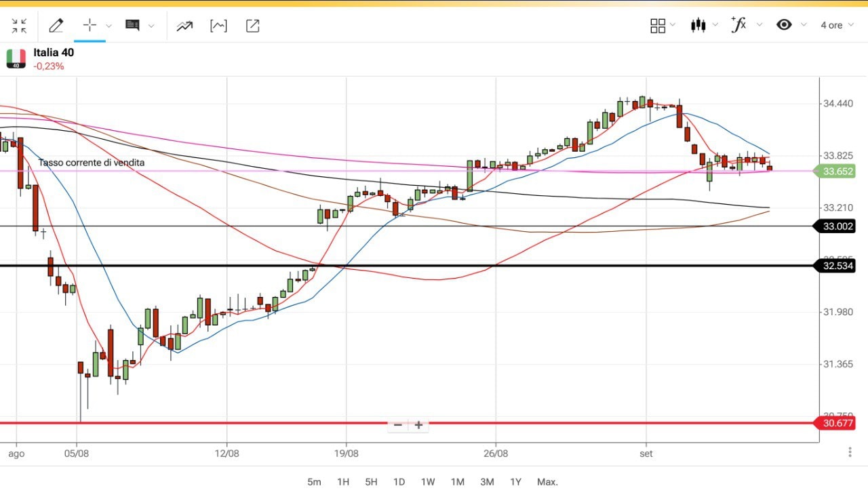The height and width of the screenshot is (501, 868).
Task: Click the comment annotation icon
Action: pyautogui.click(x=133, y=26)
